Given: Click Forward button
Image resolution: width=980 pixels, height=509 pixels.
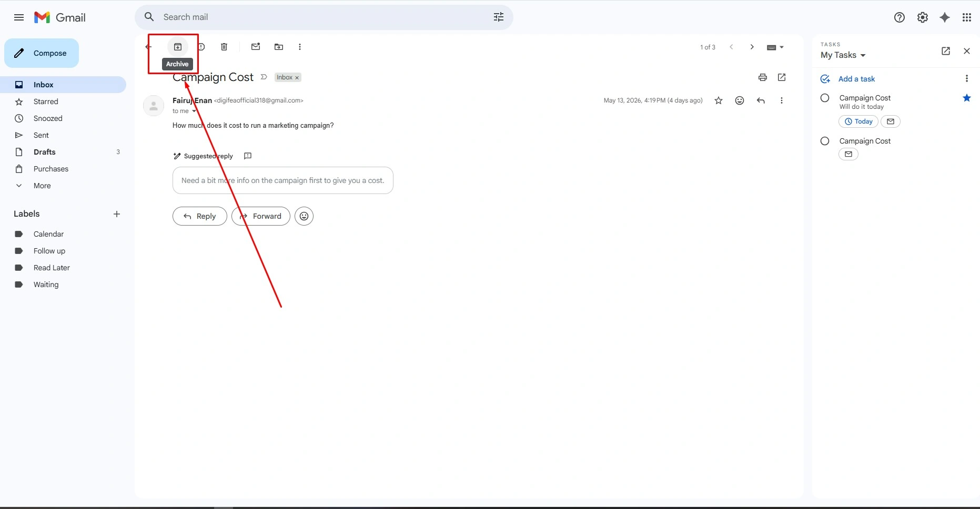Looking at the screenshot, I should tap(261, 216).
